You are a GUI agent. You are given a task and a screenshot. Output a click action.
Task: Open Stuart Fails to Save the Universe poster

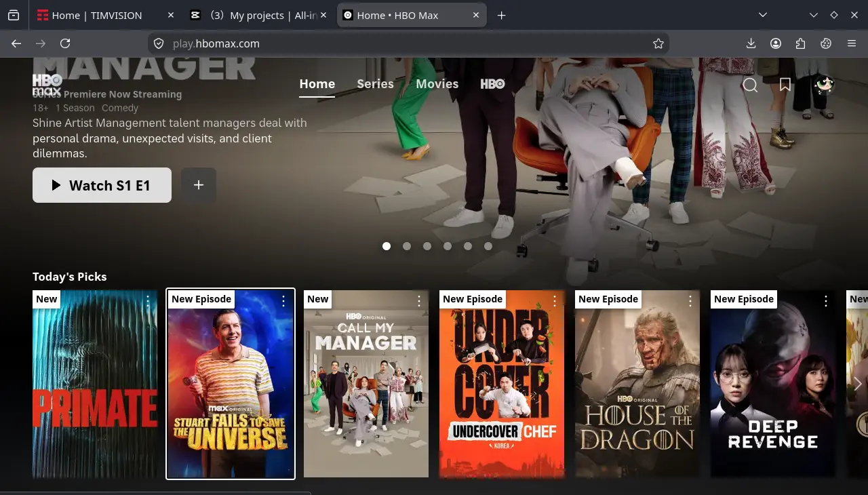pyautogui.click(x=231, y=384)
